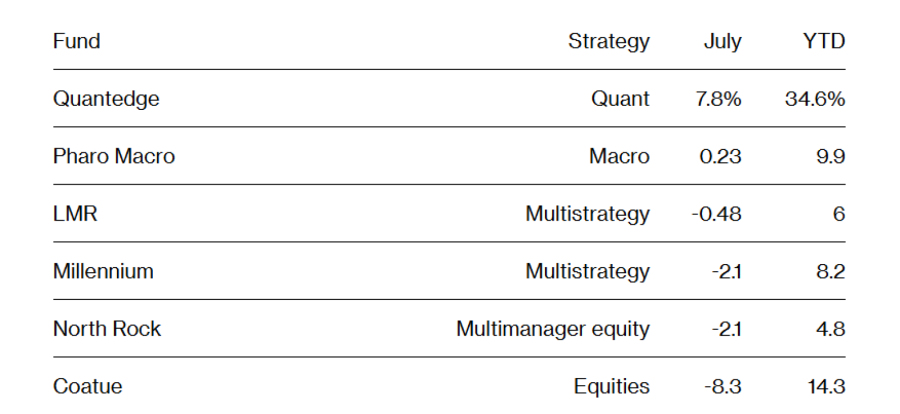Click the Strategy column header
The height and width of the screenshot is (414, 900).
(609, 41)
